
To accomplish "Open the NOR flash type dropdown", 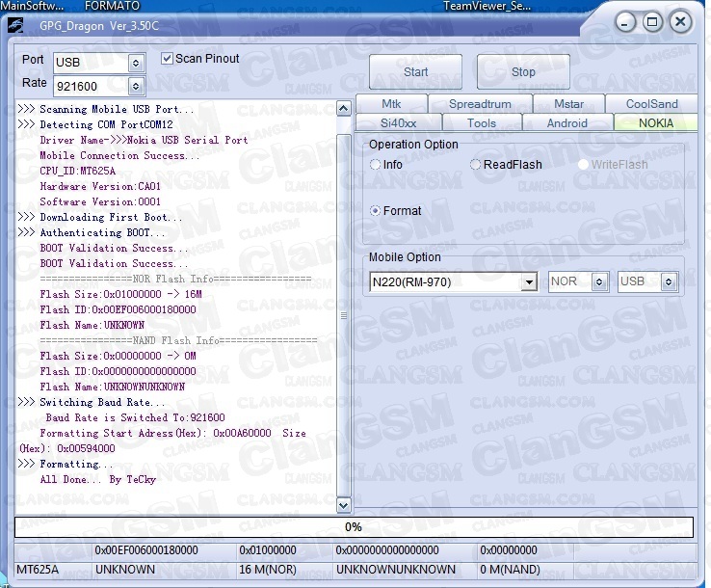I will (x=598, y=281).
